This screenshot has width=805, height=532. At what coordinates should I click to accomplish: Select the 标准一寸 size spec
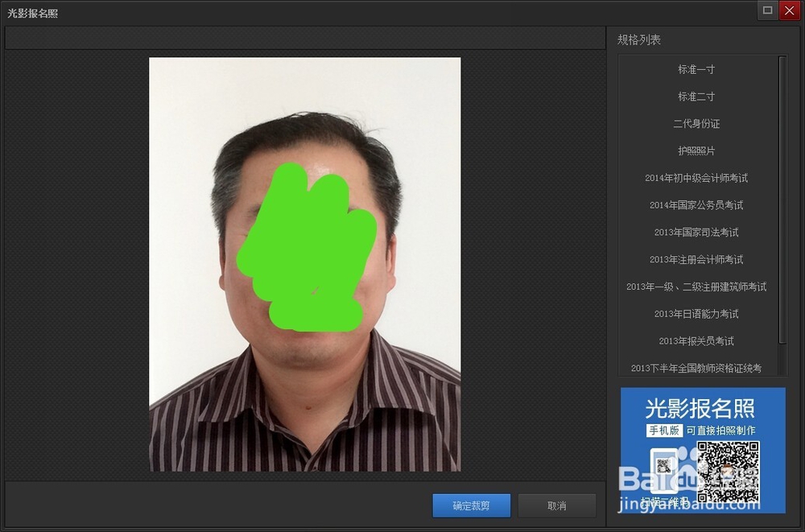pyautogui.click(x=696, y=69)
